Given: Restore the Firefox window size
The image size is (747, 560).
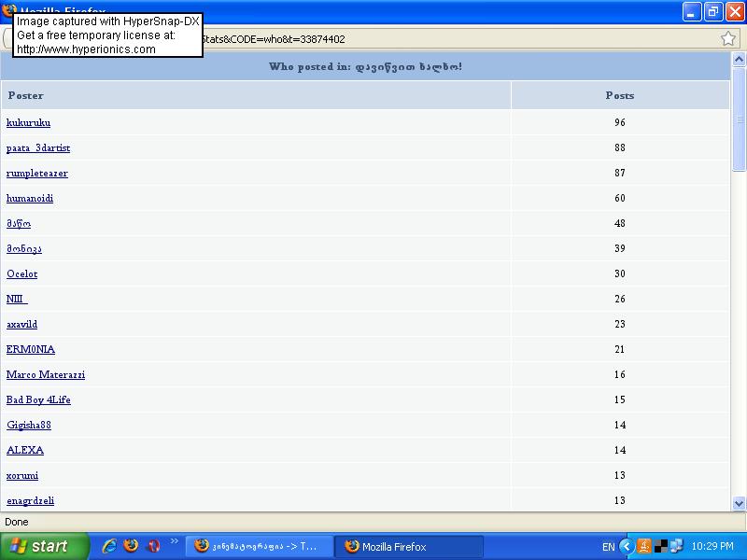Looking at the screenshot, I should [x=712, y=11].
